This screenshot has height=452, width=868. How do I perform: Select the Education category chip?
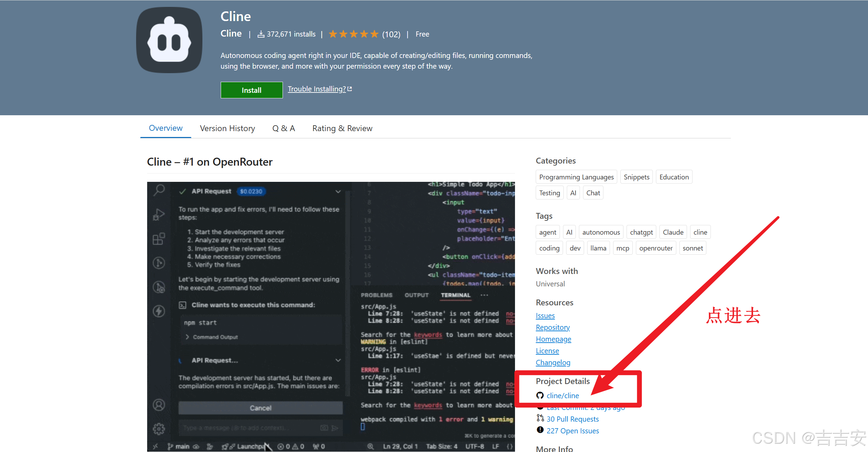[674, 177]
